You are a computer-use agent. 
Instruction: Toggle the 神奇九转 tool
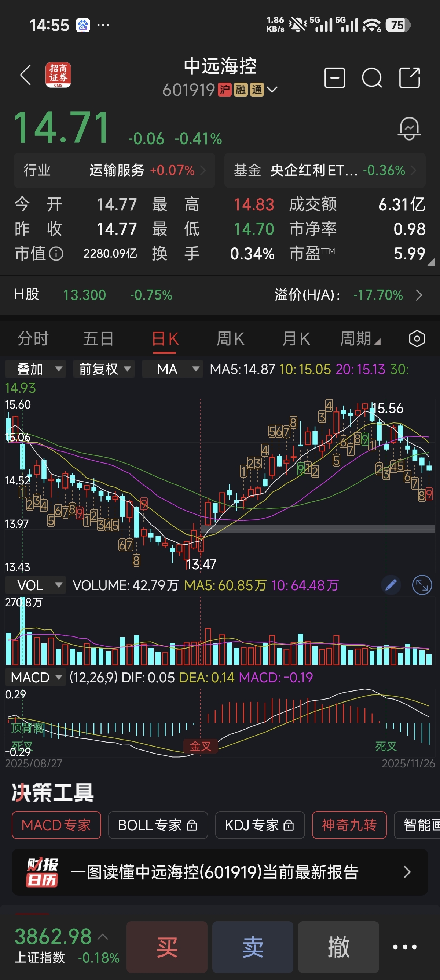click(x=349, y=825)
